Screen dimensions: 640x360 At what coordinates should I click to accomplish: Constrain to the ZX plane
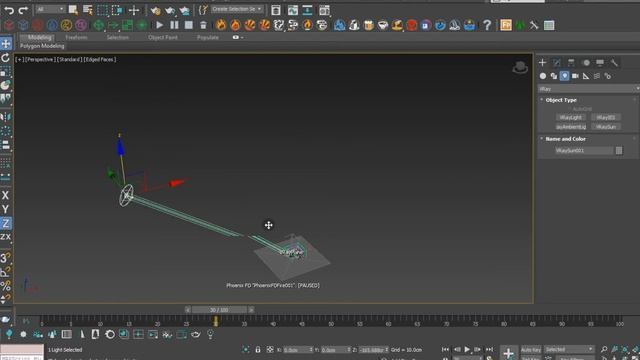[5, 237]
